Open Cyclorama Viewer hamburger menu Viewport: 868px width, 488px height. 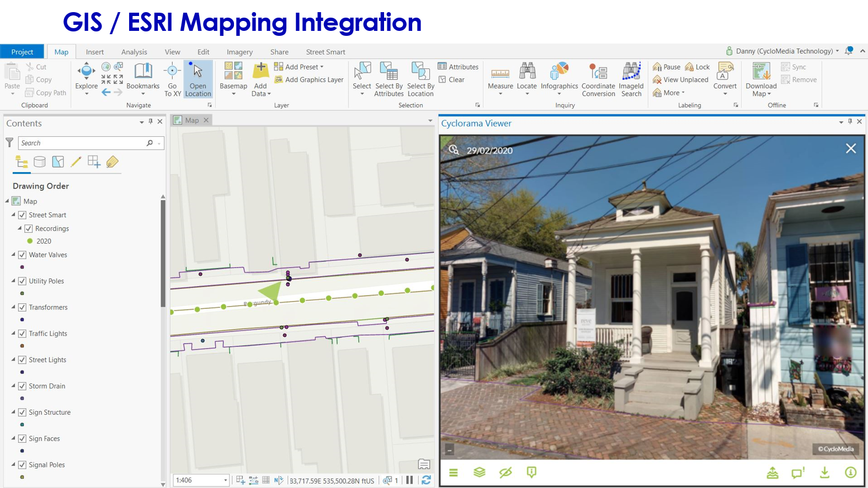[x=454, y=473]
